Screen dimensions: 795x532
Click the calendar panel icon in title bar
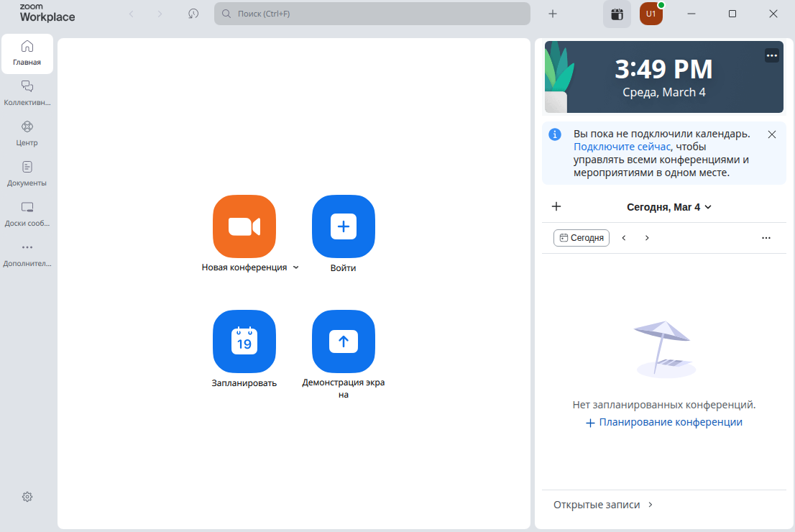pos(617,14)
